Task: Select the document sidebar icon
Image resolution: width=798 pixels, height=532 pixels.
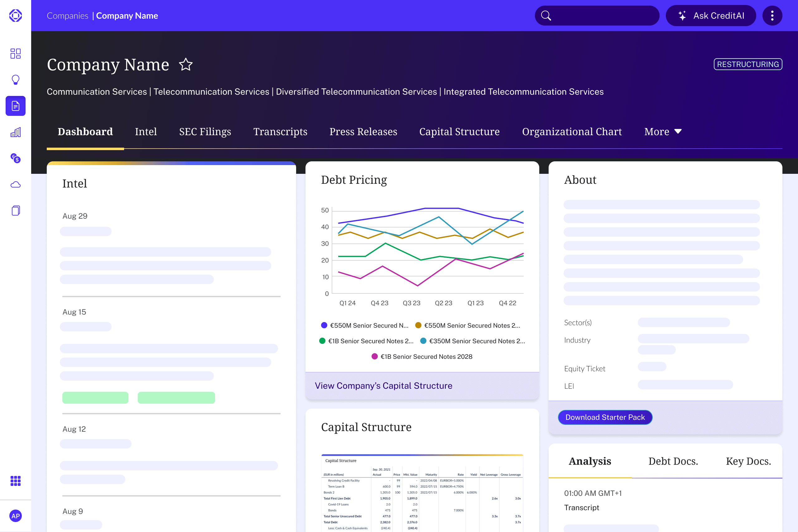Action: click(16, 106)
